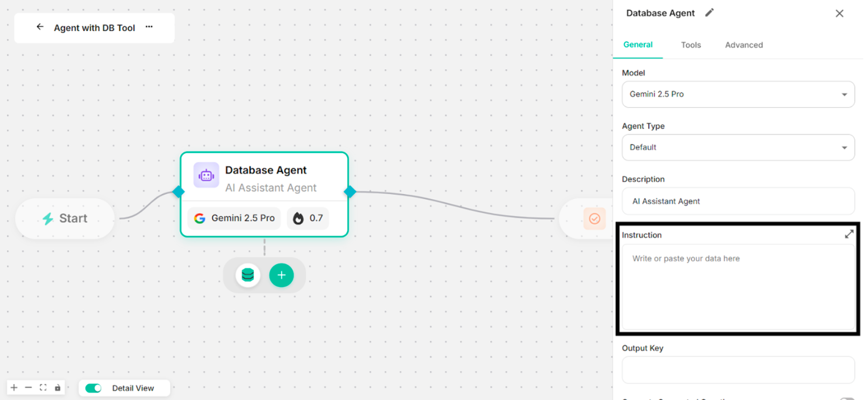Screen dimensions: 868x400
Task: Click the Output Key input field
Action: 738,370
